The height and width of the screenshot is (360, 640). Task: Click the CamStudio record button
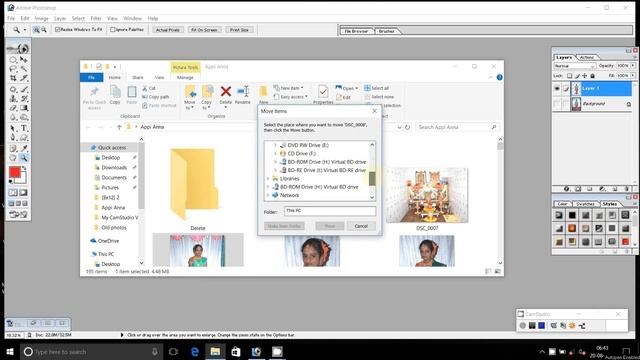tap(522, 325)
